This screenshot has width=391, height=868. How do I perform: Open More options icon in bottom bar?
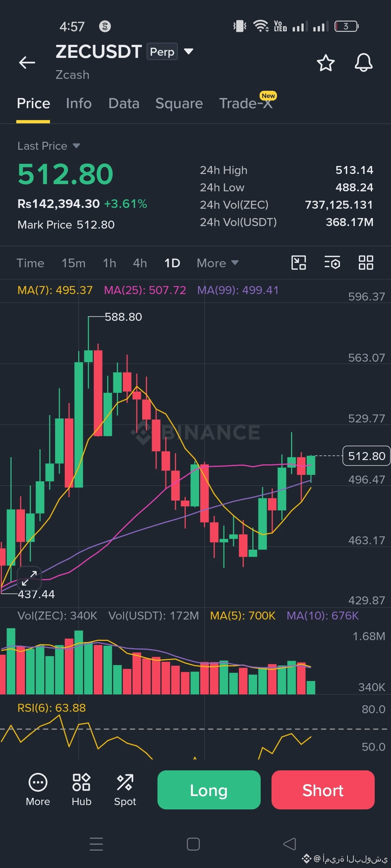tap(38, 790)
